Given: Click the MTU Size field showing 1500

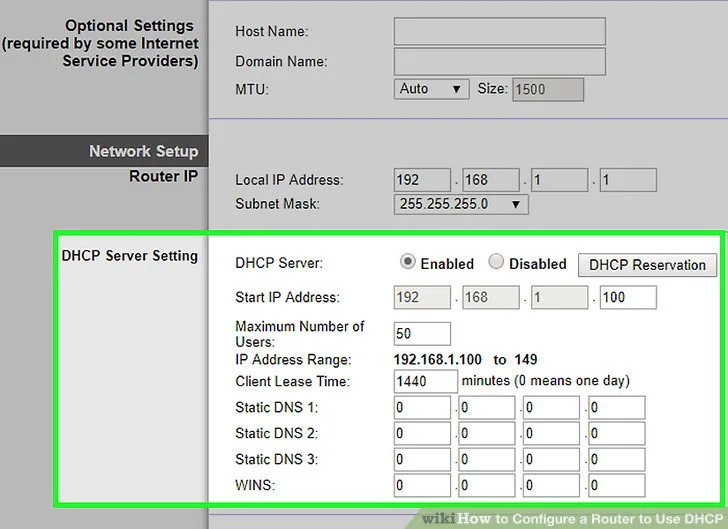Looking at the screenshot, I should (x=548, y=89).
